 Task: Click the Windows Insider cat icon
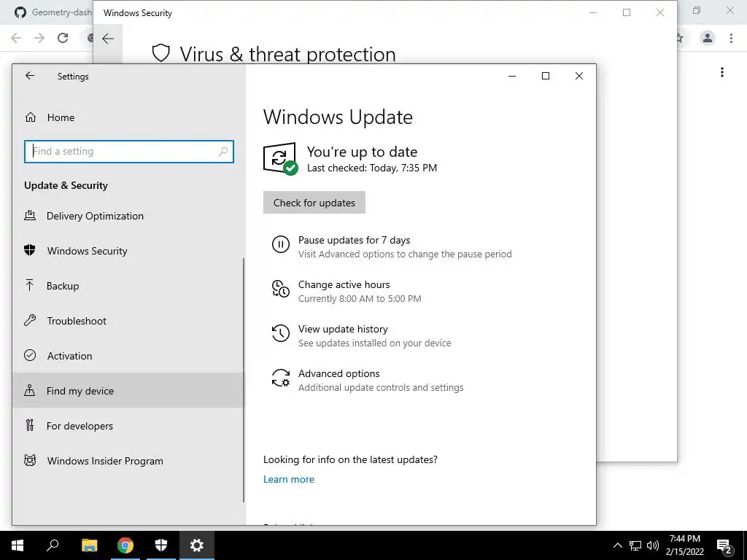29,461
